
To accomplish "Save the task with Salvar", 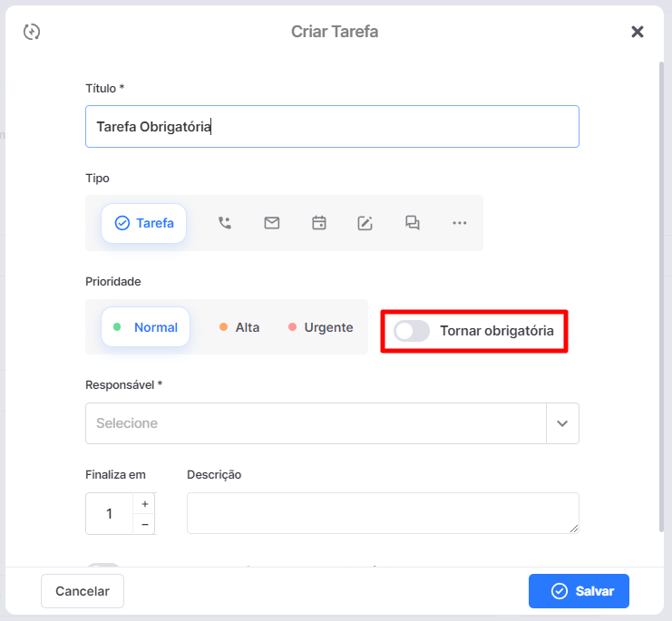I will tap(579, 591).
